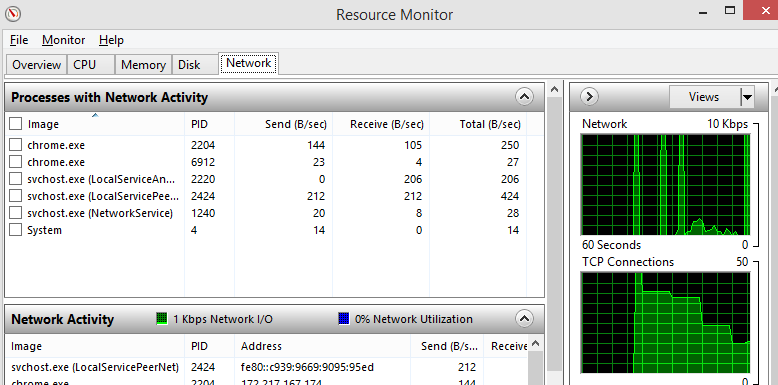Click the TCP Connections graph
778x385 pixels.
pos(665,322)
